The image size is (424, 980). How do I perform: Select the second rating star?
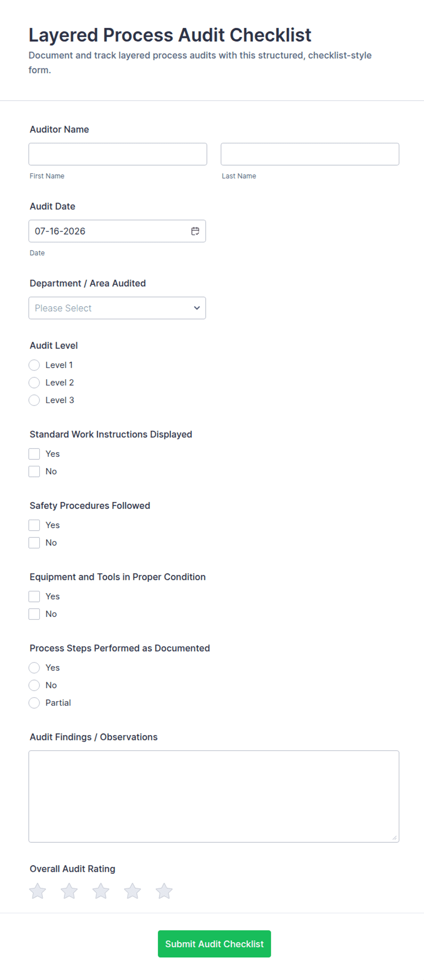[69, 891]
